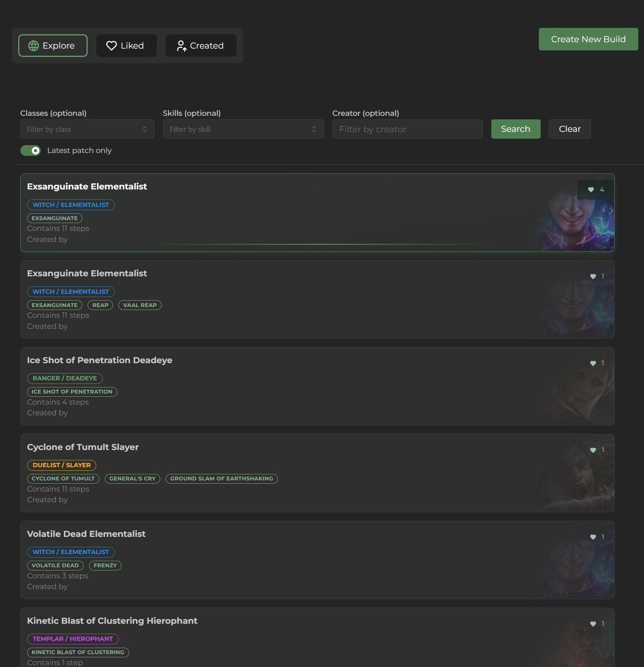Focus the Filter by creator input field
The height and width of the screenshot is (667, 644).
[x=407, y=129]
